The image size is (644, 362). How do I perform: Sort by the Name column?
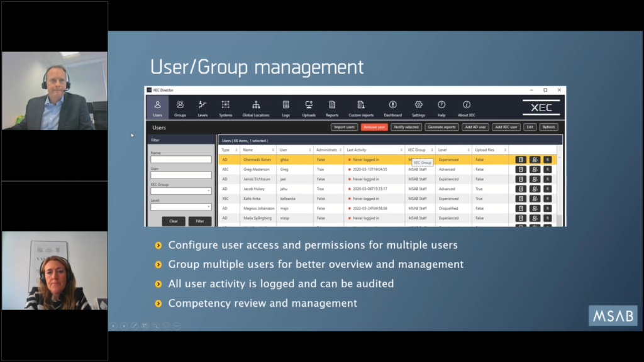258,150
